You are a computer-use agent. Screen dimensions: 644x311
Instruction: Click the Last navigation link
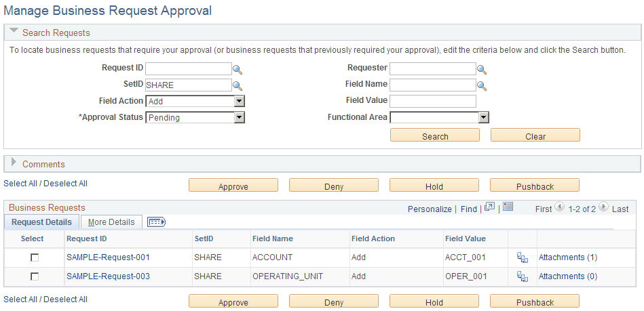(x=620, y=209)
